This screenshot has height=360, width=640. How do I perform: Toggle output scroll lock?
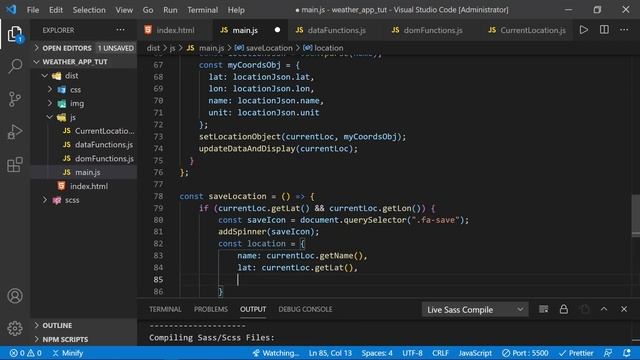pos(564,309)
